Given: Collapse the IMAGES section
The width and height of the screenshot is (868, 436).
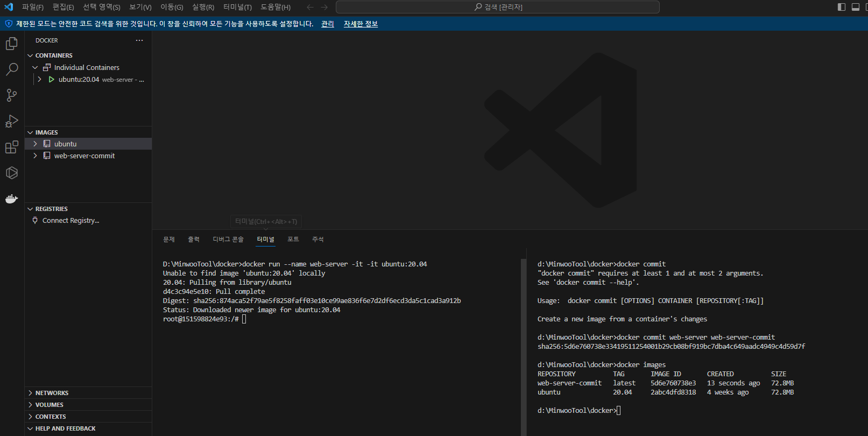Looking at the screenshot, I should click(x=30, y=132).
